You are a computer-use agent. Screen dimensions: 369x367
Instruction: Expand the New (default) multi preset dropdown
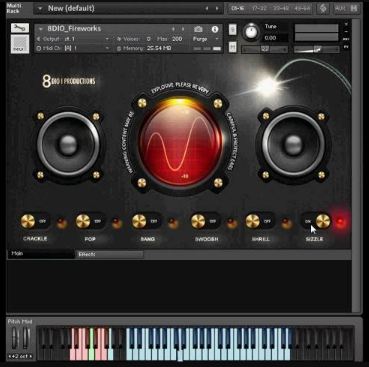point(40,9)
